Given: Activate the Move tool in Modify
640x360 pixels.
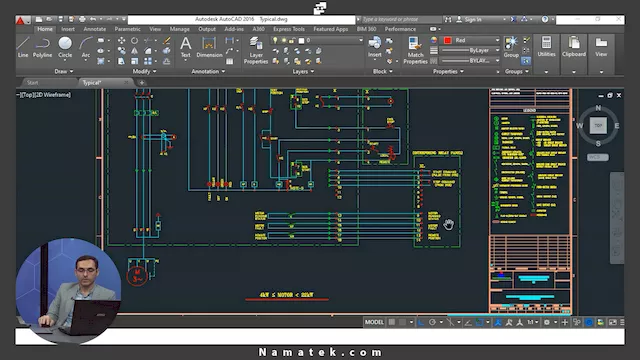Looking at the screenshot, I should point(121,40).
